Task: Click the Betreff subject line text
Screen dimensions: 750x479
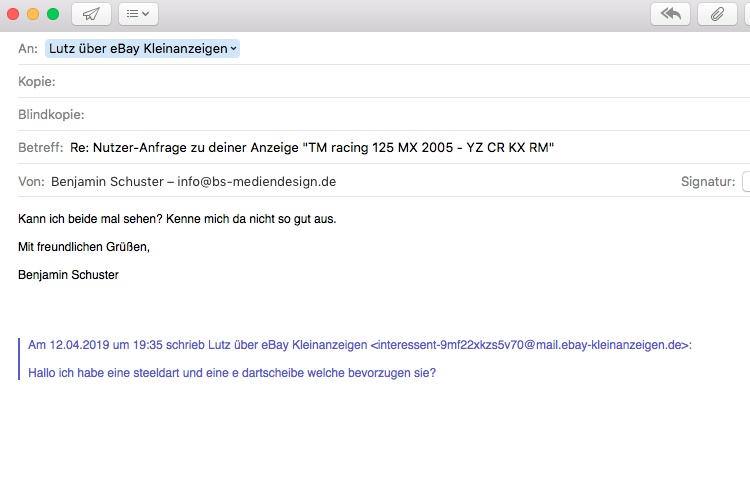Action: pos(312,147)
